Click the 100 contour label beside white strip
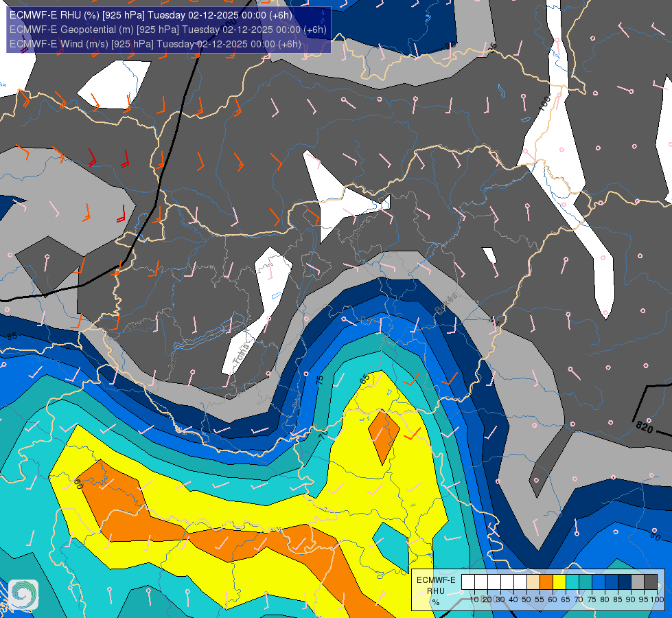 click(544, 104)
